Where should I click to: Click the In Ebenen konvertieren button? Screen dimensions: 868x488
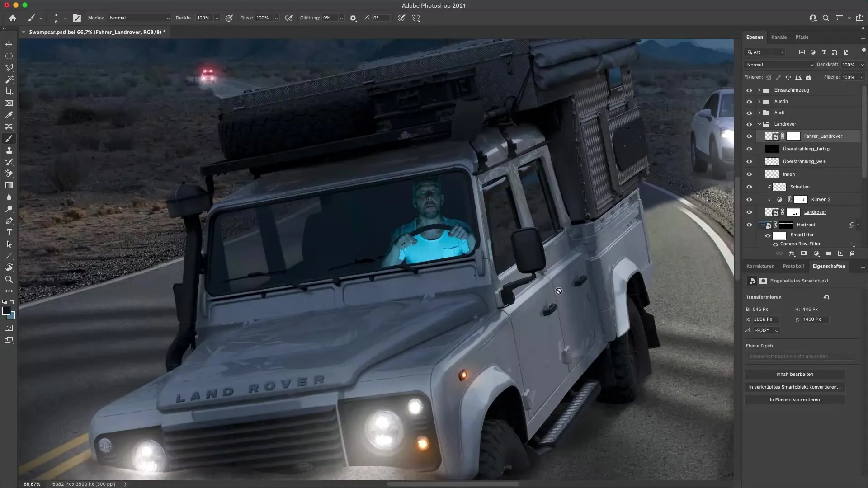[794, 399]
